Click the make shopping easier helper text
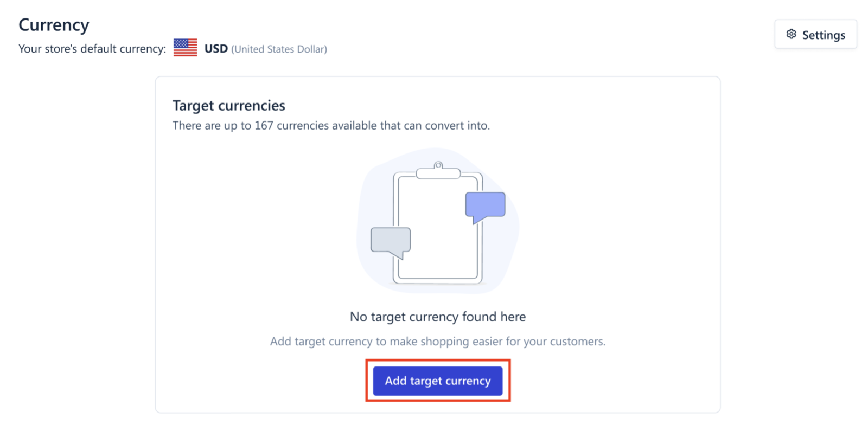868x444 pixels. click(x=438, y=342)
